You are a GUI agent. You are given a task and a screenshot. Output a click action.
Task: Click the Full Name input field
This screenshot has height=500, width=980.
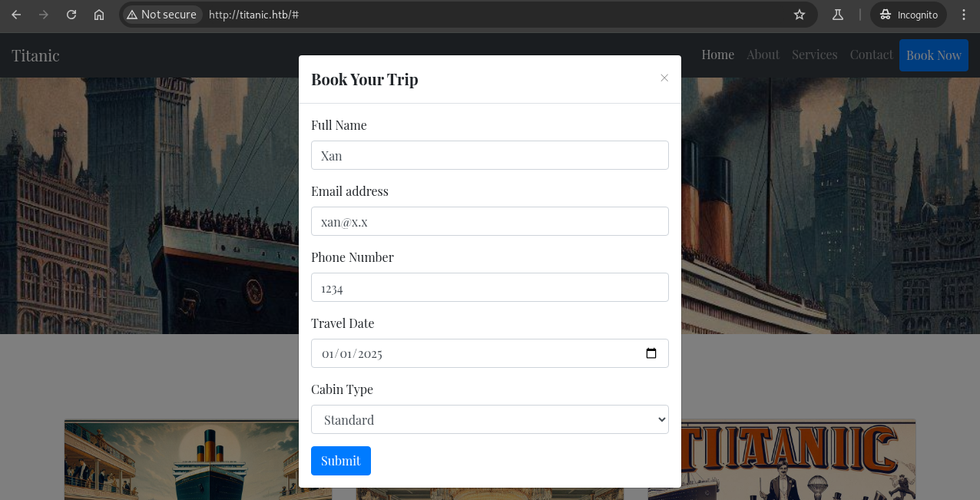(x=489, y=155)
